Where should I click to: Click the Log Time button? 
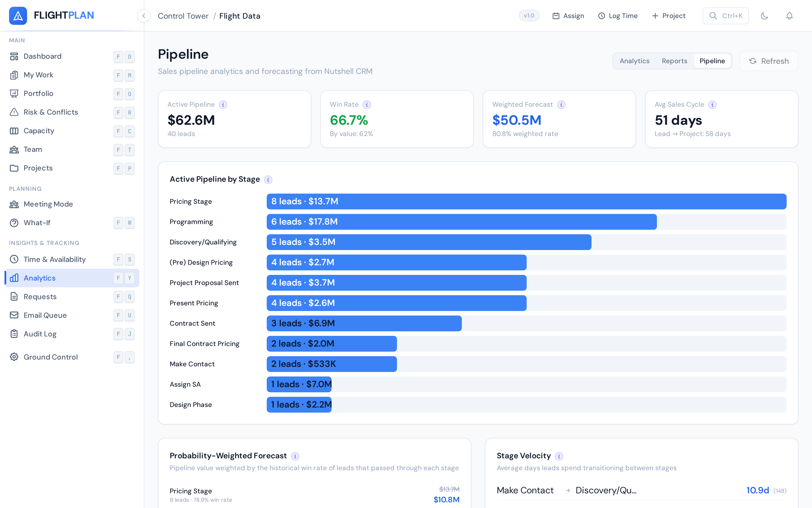(618, 16)
